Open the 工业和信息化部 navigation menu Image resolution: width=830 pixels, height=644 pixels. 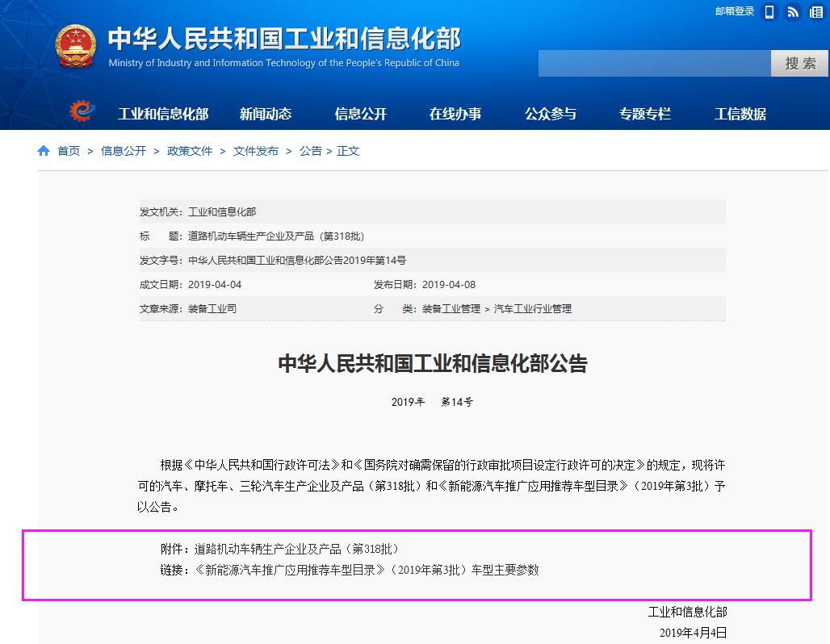(163, 114)
